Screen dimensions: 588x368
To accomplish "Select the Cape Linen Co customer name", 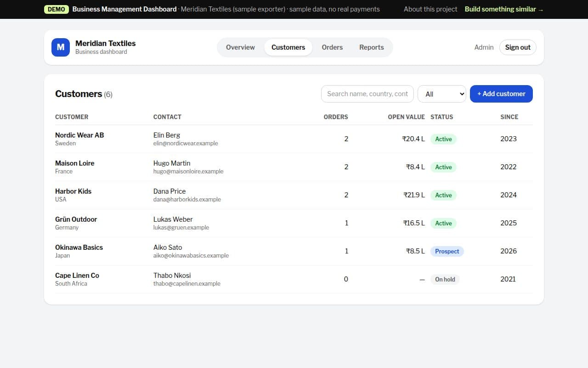I will click(77, 276).
